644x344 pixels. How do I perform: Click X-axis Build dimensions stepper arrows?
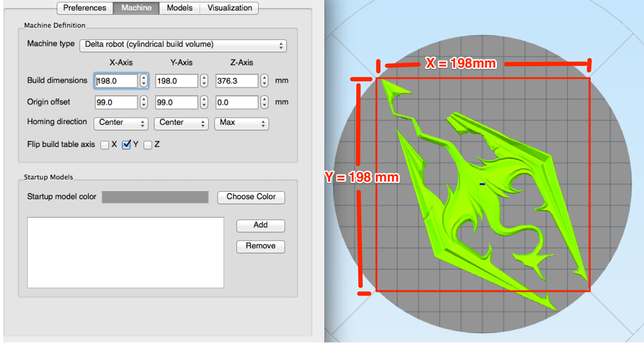[x=144, y=81]
